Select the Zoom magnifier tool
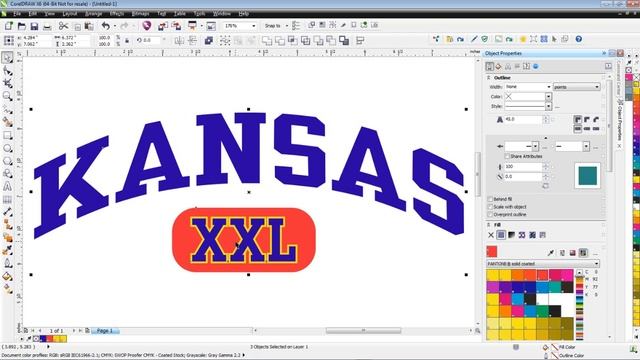Screen dimensions: 640x360 [7, 96]
